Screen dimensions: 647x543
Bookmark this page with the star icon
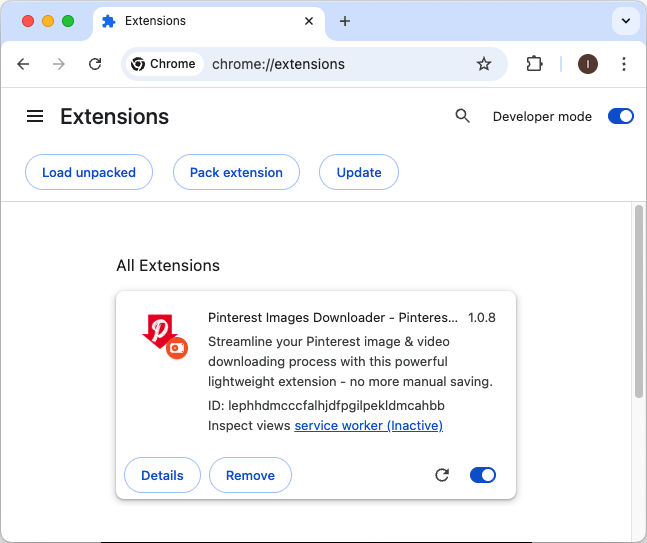tap(484, 64)
